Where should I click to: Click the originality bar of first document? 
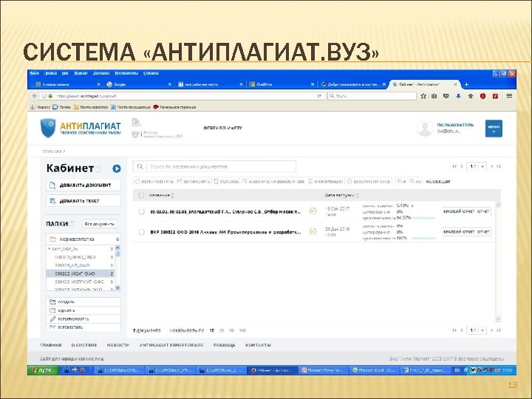(423, 218)
